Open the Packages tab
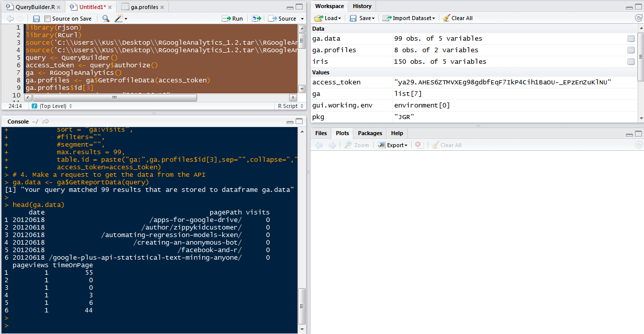The image size is (644, 334). click(x=370, y=133)
